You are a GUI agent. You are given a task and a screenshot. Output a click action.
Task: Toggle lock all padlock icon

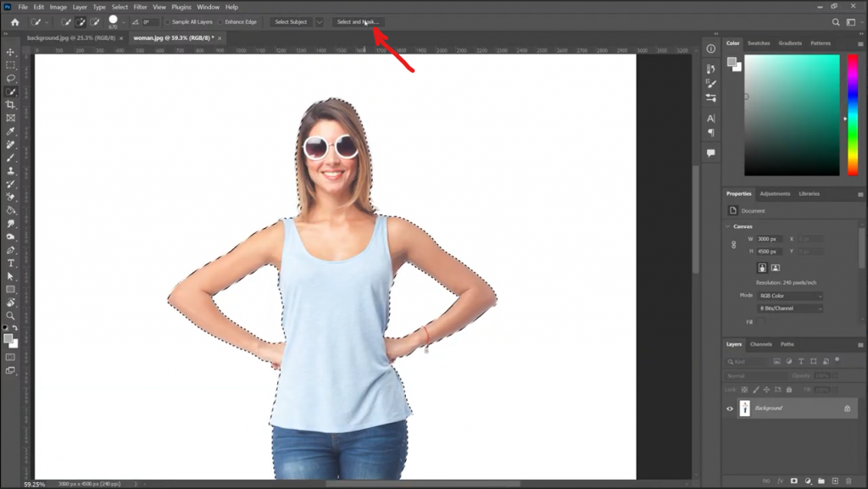click(x=789, y=390)
